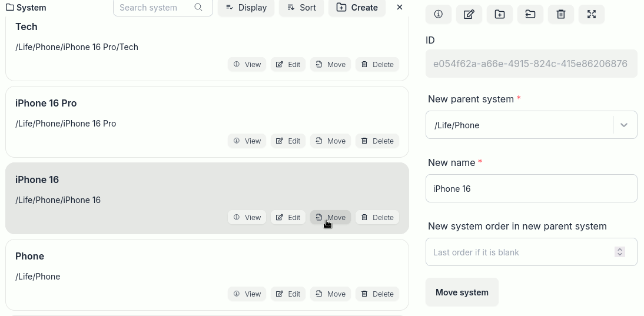Click the path /Life/Phone/iPhone 16

click(58, 200)
